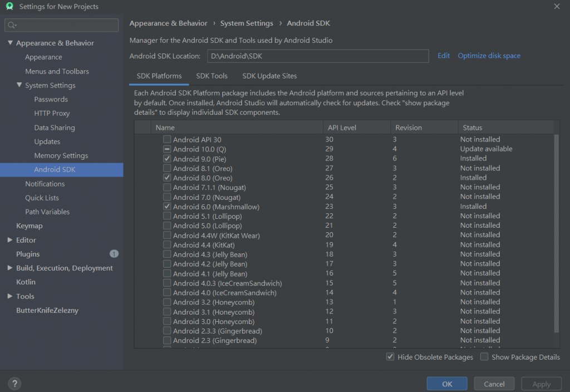Click the Edit link for SDK location
570x392 pixels.
coord(444,56)
